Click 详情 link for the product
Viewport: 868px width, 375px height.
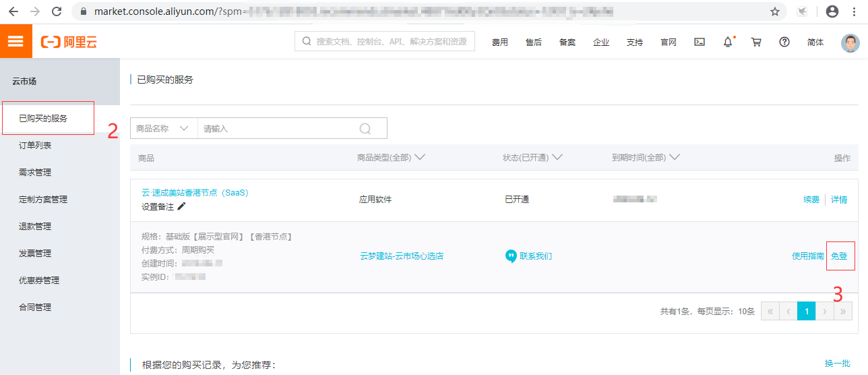click(x=839, y=200)
